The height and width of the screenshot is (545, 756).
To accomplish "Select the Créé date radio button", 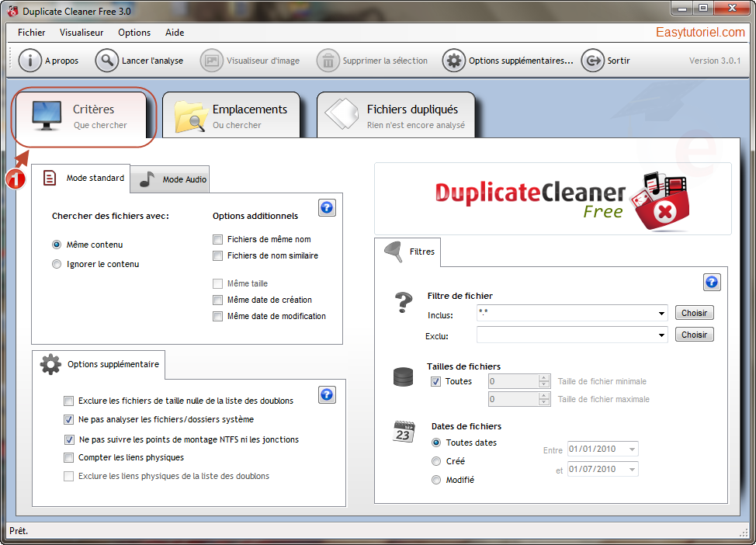I will click(436, 461).
